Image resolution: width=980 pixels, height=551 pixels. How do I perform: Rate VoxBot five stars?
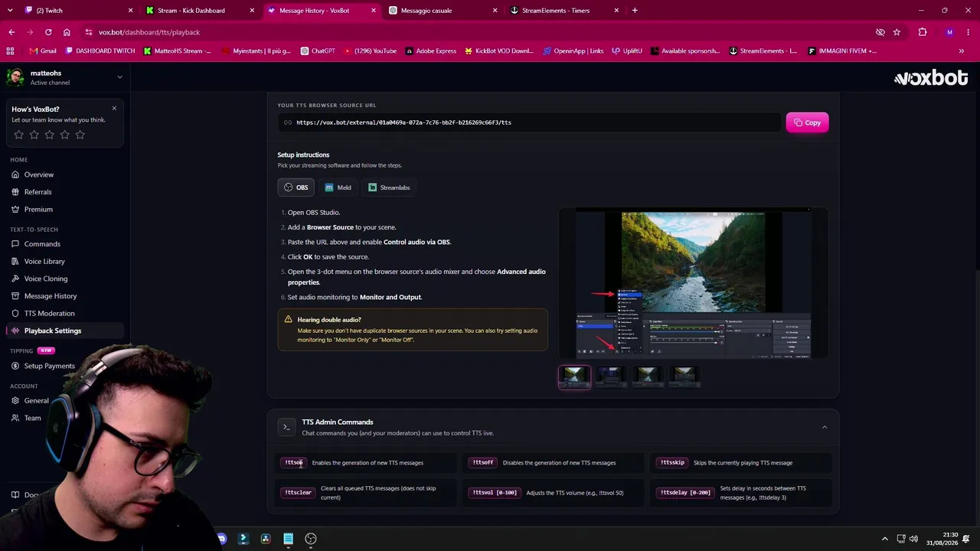tap(80, 135)
